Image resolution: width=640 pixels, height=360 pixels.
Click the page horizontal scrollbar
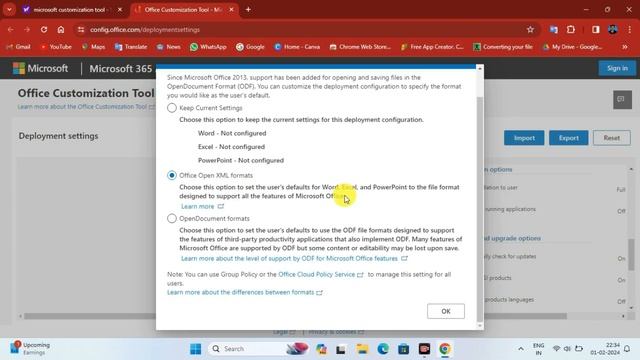[x=295, y=316]
